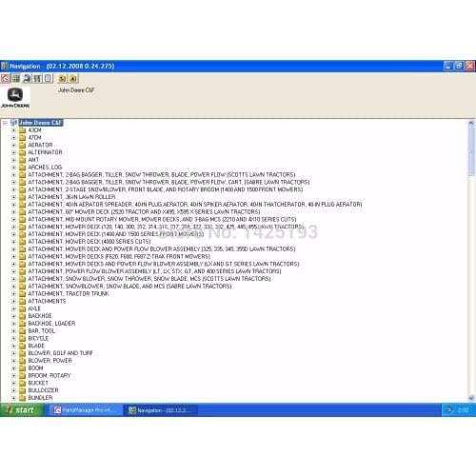This screenshot has height=476, width=476.
Task: Select ATTACHMENT, 60" MOWER DECK row
Action: coord(144,212)
